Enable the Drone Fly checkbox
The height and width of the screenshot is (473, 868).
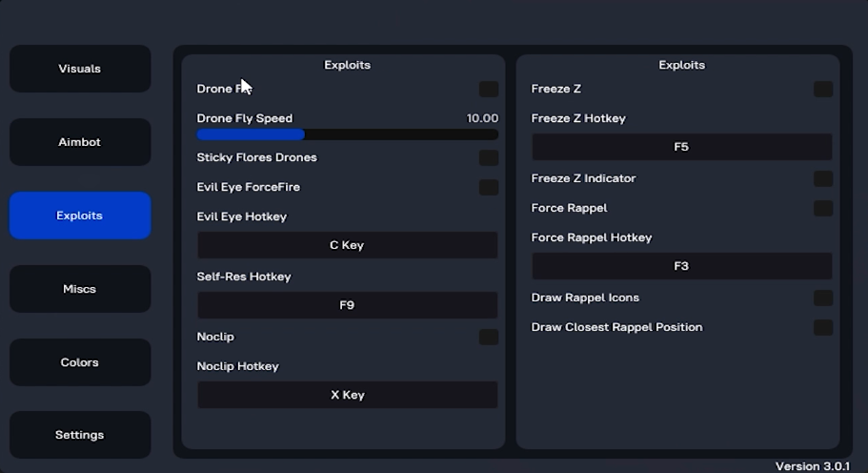489,89
